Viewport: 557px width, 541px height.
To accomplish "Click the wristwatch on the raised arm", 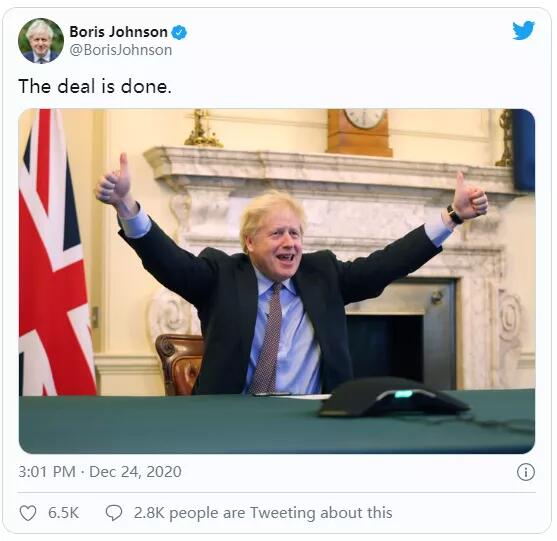I will point(454,214).
